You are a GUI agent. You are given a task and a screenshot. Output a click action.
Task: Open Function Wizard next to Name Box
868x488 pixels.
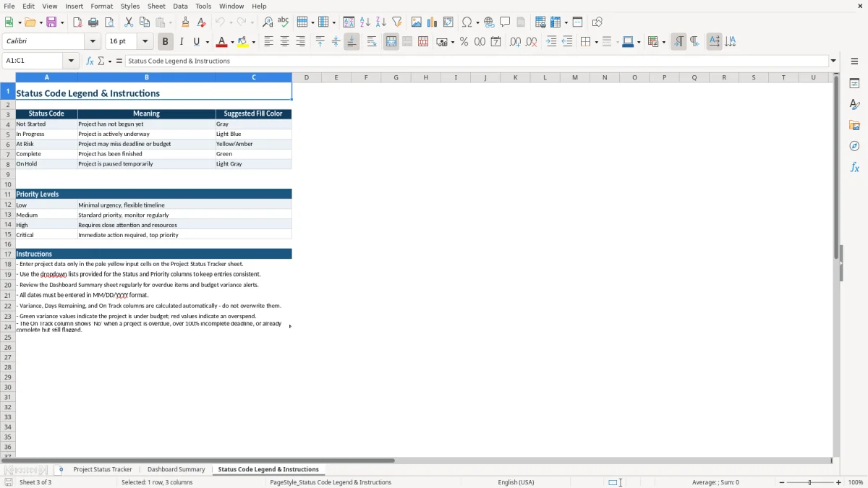pyautogui.click(x=90, y=61)
